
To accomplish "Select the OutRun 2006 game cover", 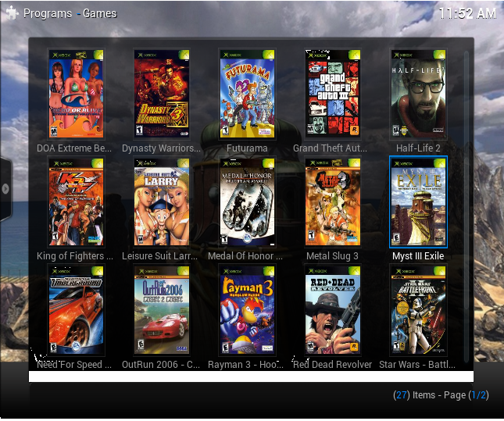I will [162, 310].
